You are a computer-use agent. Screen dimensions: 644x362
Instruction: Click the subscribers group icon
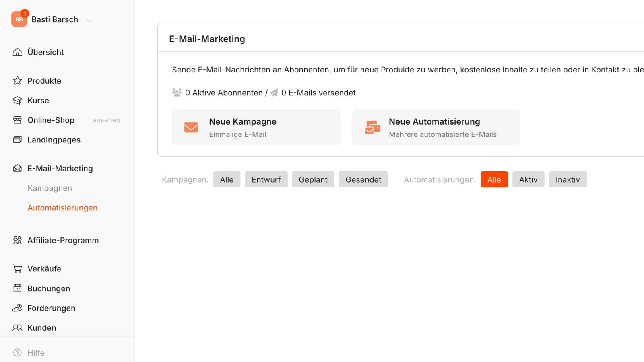177,93
